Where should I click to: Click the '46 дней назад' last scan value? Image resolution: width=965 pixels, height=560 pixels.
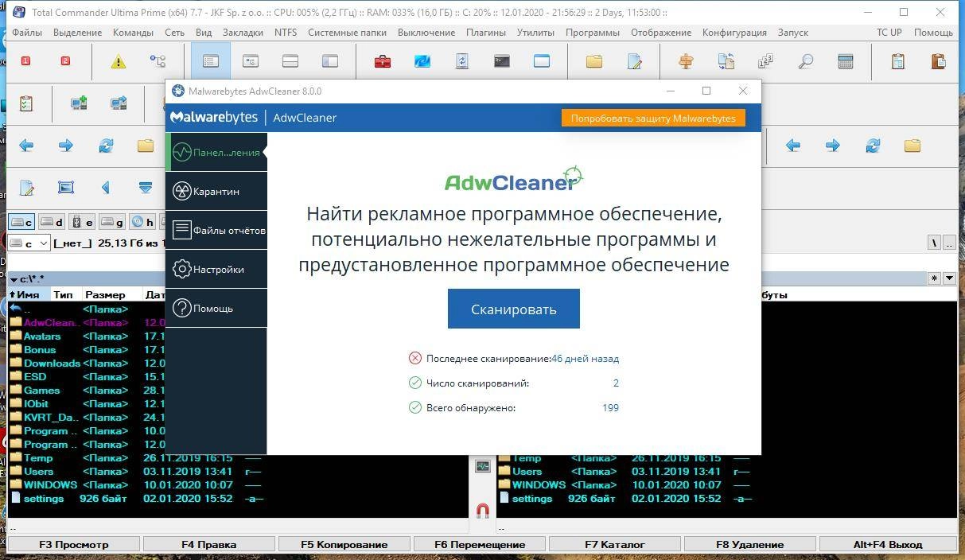[585, 358]
